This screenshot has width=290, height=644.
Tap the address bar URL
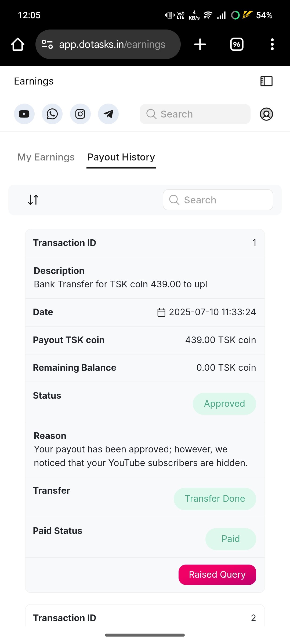112,44
